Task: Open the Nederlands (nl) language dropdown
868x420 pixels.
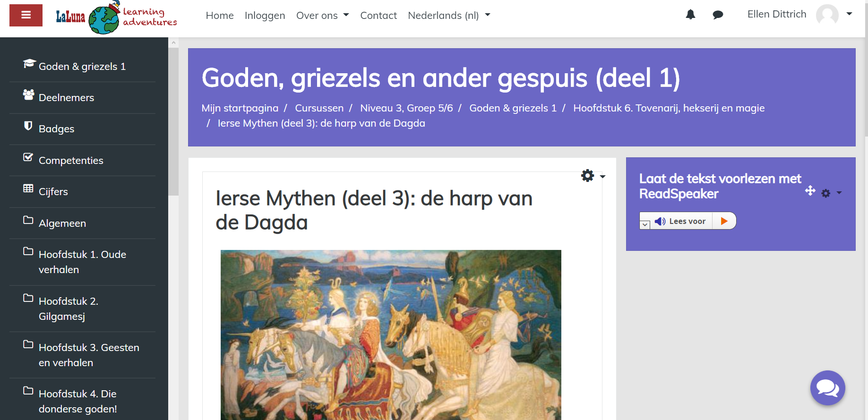Action: [x=449, y=16]
